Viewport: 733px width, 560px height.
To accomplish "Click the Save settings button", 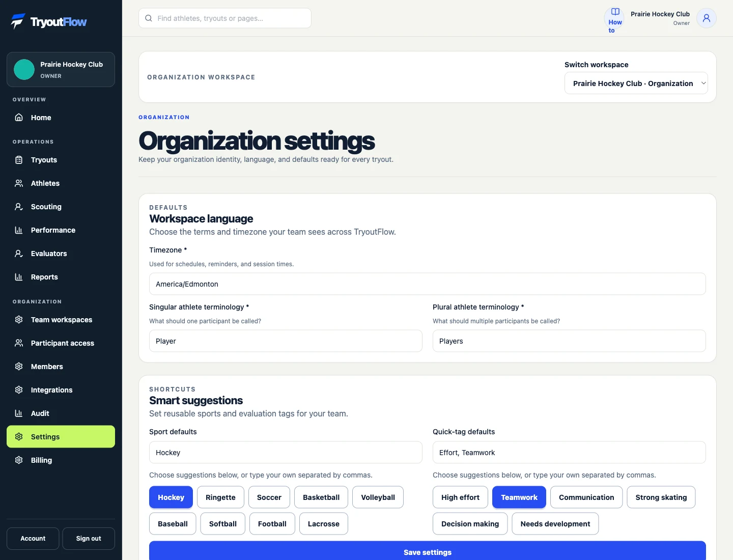I will tap(428, 552).
